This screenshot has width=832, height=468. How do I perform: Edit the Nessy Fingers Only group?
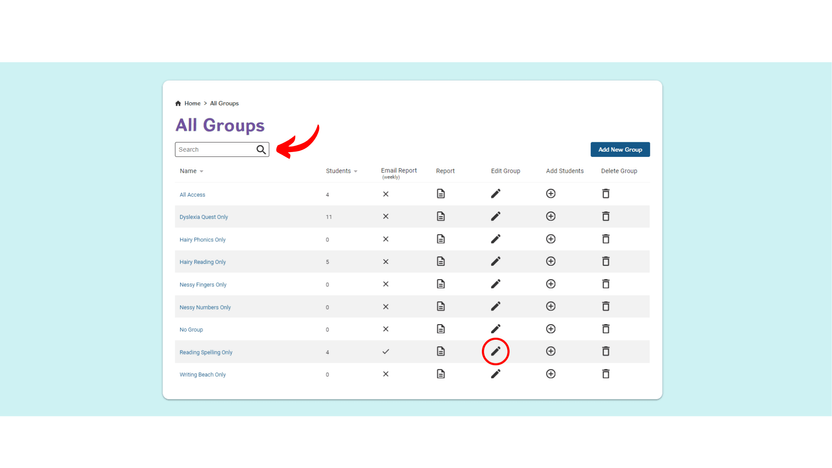[496, 284]
